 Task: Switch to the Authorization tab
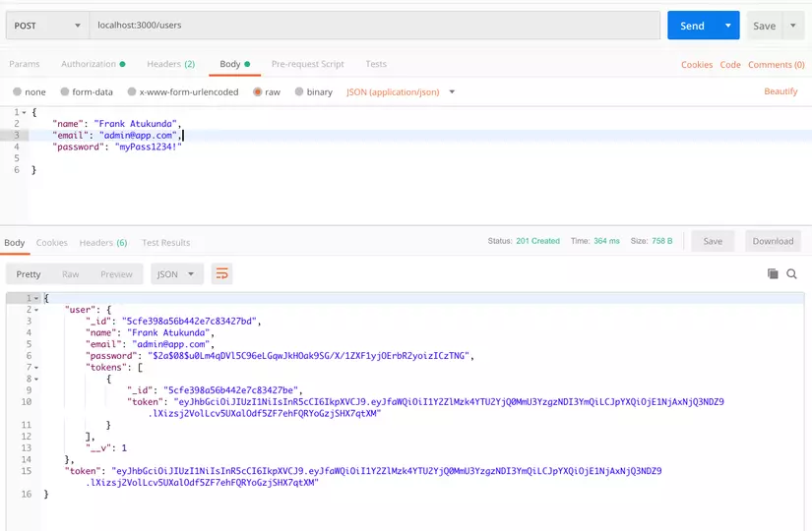[x=93, y=64]
